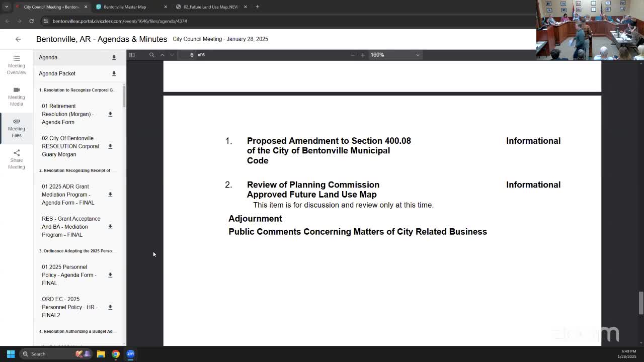The width and height of the screenshot is (644, 362).
Task: Click browser back navigation button
Action: 7,21
